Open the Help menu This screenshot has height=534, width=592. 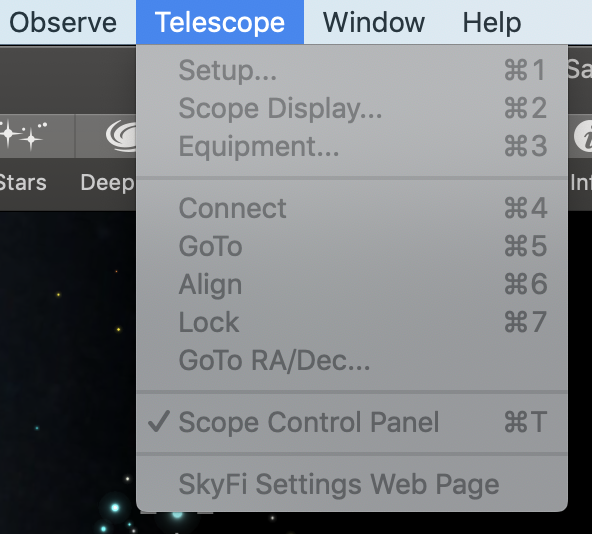tap(492, 22)
